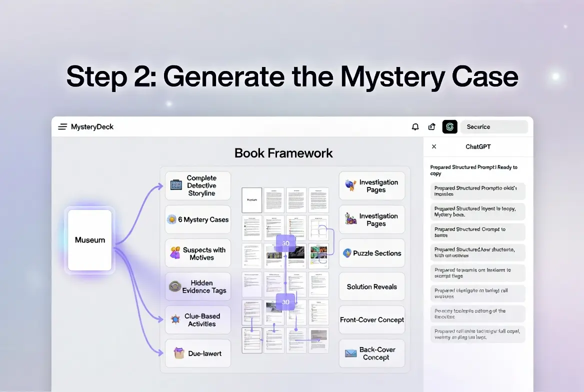Select the 6 Mystery Cases card

198,219
